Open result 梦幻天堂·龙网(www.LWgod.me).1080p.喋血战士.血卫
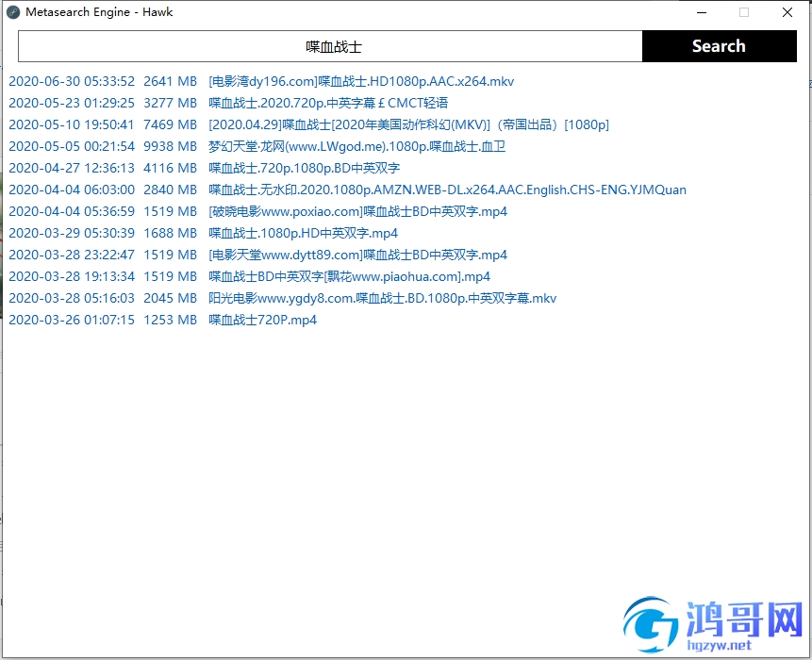 click(x=356, y=146)
